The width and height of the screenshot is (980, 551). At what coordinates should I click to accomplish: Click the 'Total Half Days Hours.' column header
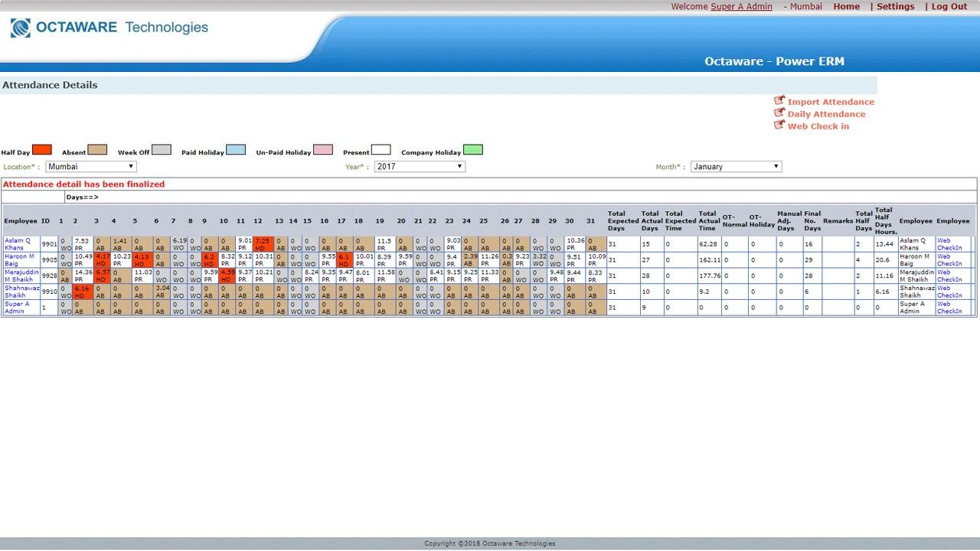pos(885,221)
